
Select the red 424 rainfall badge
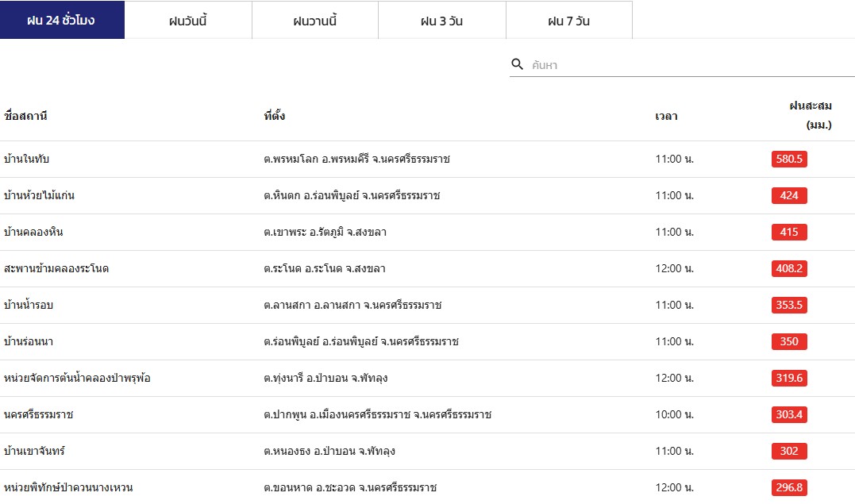[x=789, y=195]
